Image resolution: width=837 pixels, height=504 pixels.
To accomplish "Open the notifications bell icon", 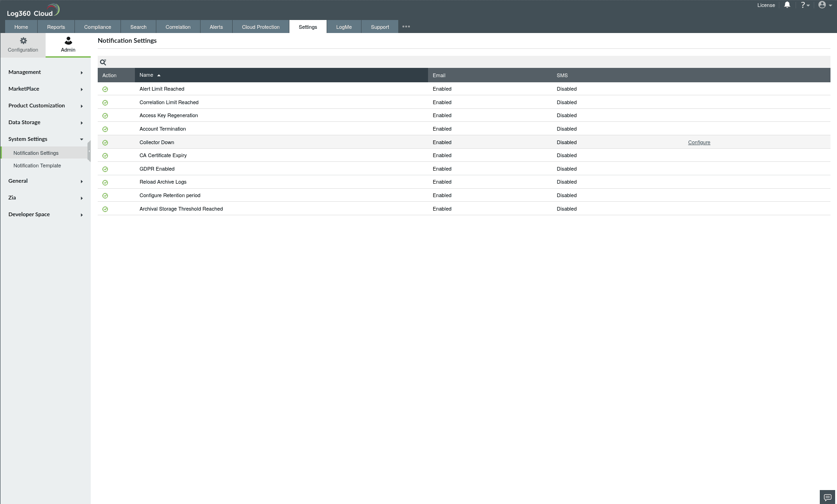I will pos(787,5).
